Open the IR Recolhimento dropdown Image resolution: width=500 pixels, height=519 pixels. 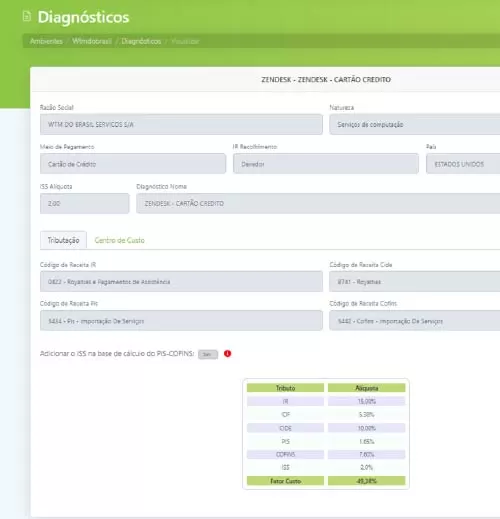tap(326, 164)
